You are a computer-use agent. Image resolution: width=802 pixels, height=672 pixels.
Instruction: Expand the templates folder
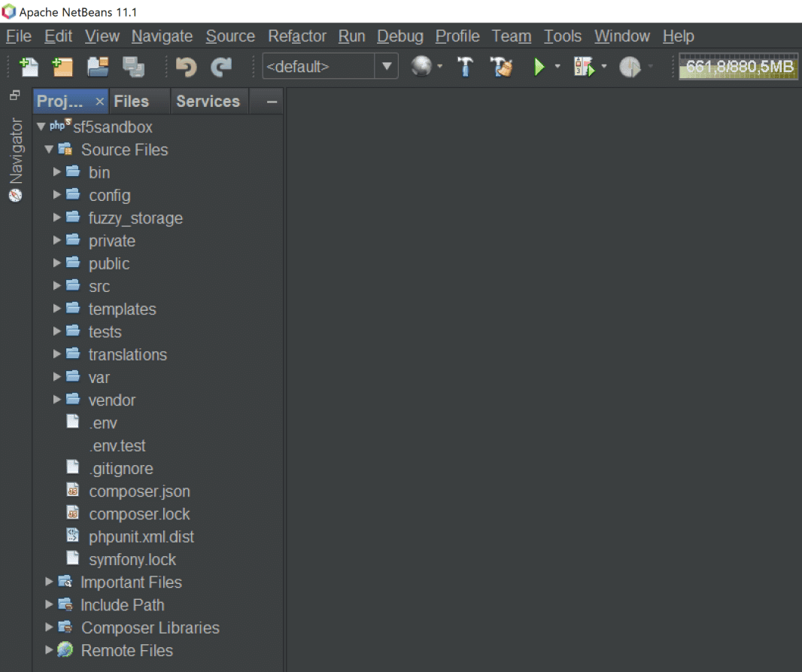56,309
